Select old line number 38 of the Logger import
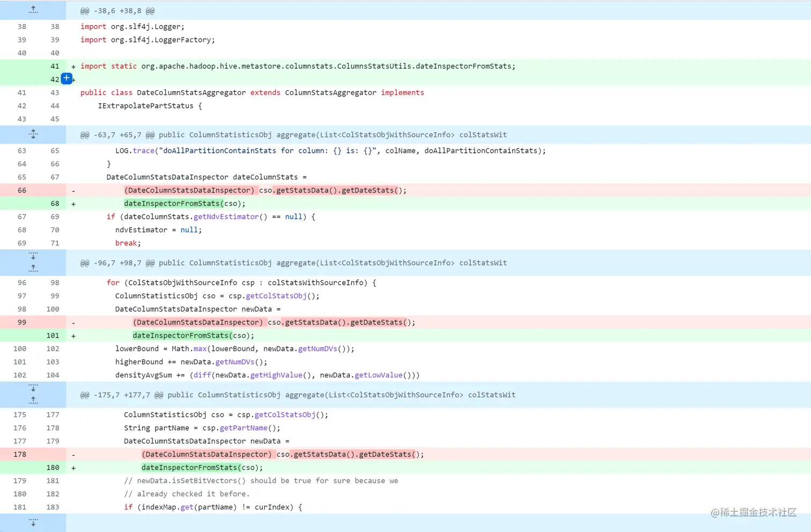 (22, 26)
